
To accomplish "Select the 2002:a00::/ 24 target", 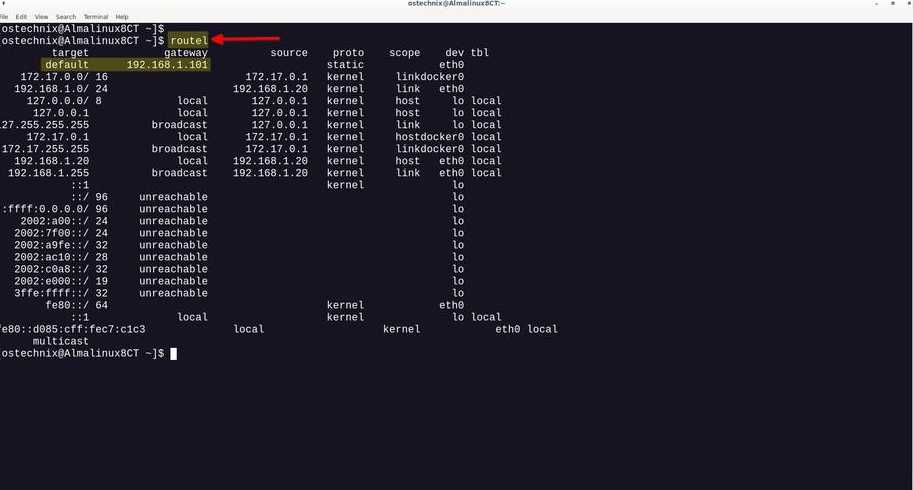I will [x=64, y=221].
